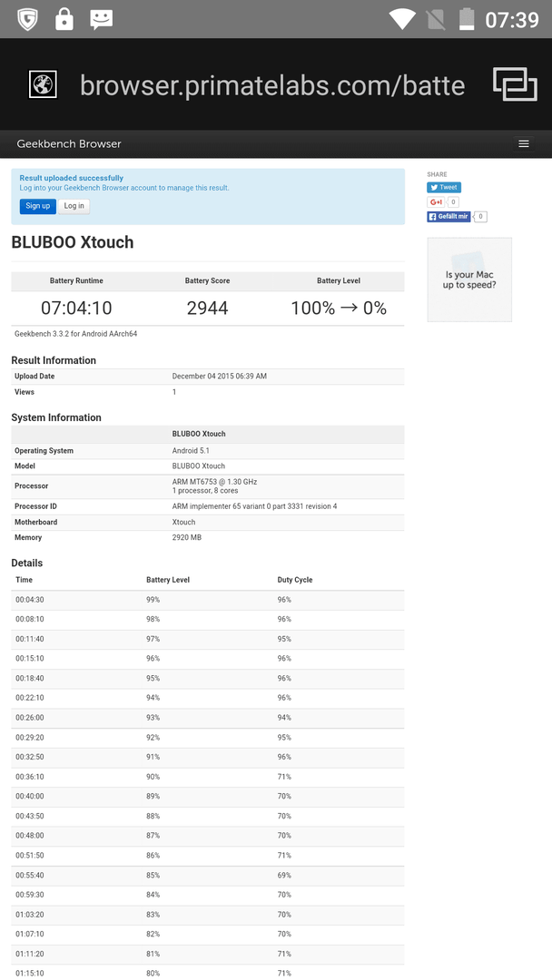Click upload date 'December 04 2015 06:39 AM'
The image size is (552, 980).
220,377
